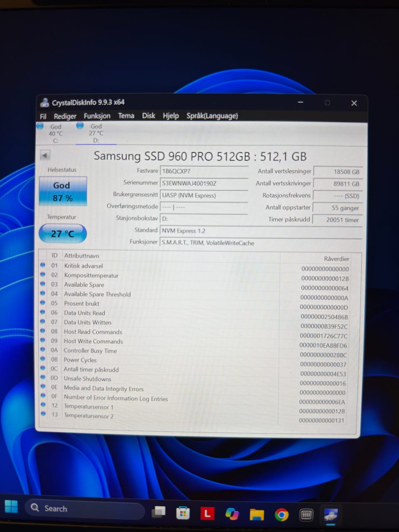
Task: Open the Språk(Language) menu
Action: click(212, 116)
